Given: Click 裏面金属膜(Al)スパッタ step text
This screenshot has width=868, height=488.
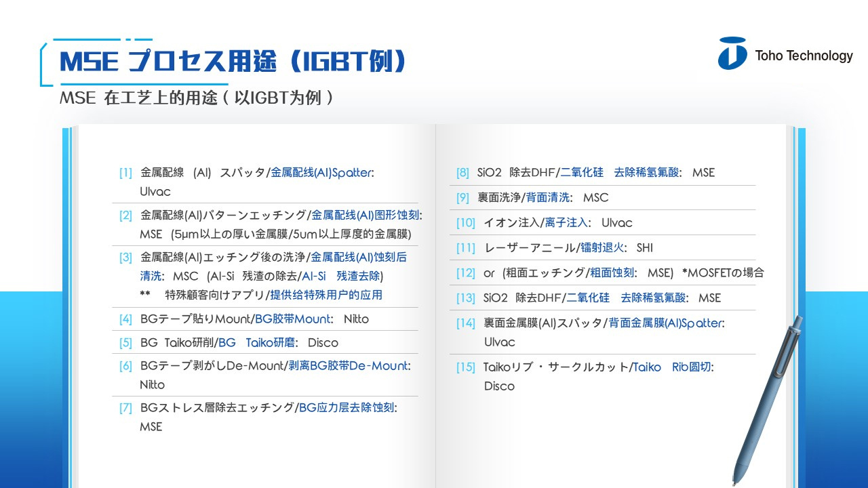Looking at the screenshot, I should (543, 323).
